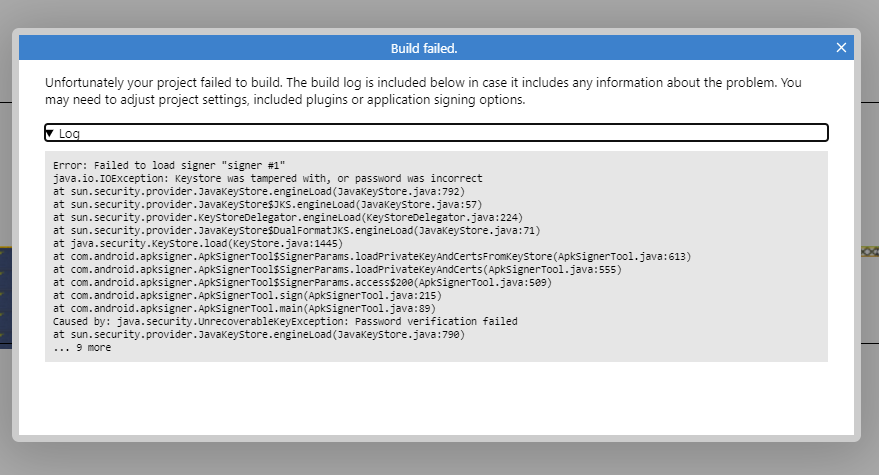Click the JavaKeyStore$JKS.engineLoad stack trace line
Image resolution: width=879 pixels, height=475 pixels.
267,204
